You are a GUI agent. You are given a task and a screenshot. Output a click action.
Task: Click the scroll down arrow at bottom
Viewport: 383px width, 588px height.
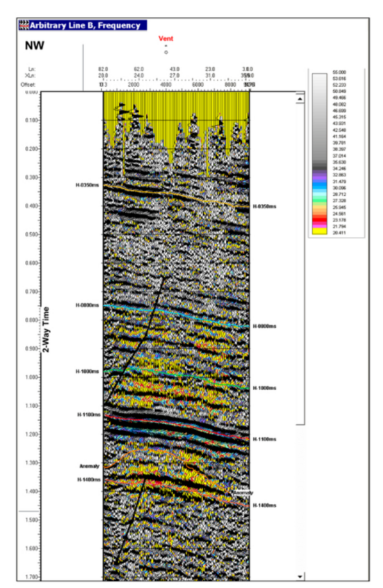click(300, 577)
